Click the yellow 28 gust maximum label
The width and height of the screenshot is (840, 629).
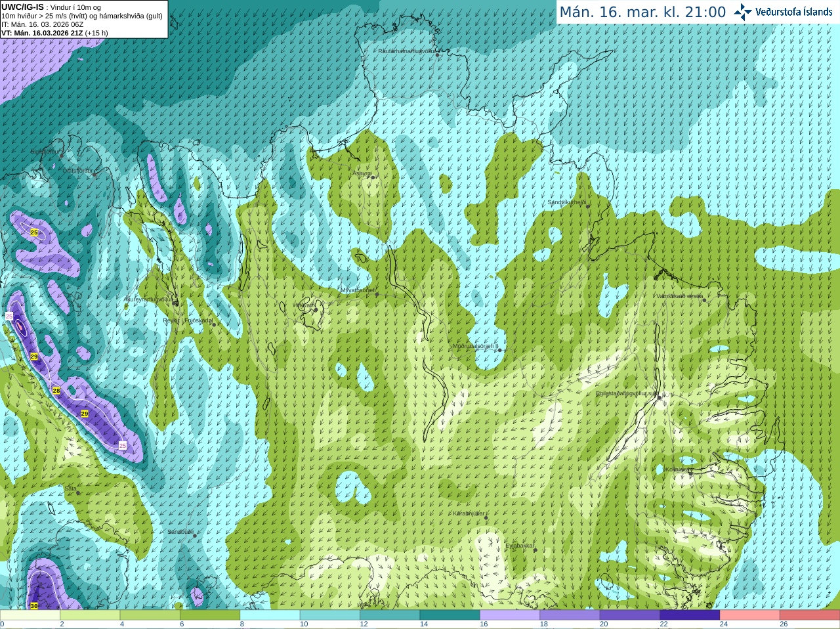(x=56, y=391)
